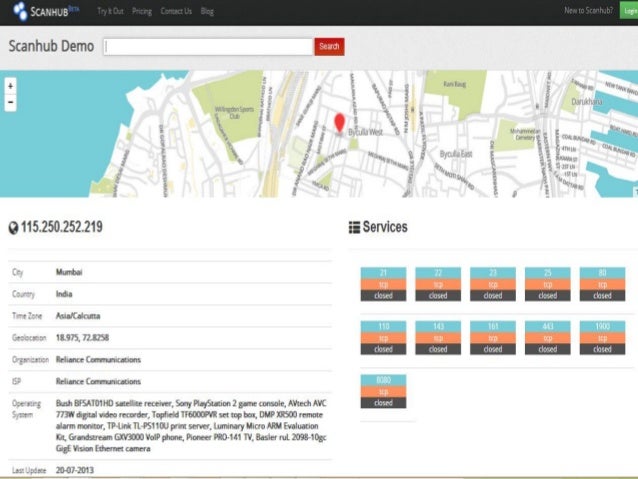Select the port 21 service tile
This screenshot has height=479, width=638.
(x=383, y=284)
